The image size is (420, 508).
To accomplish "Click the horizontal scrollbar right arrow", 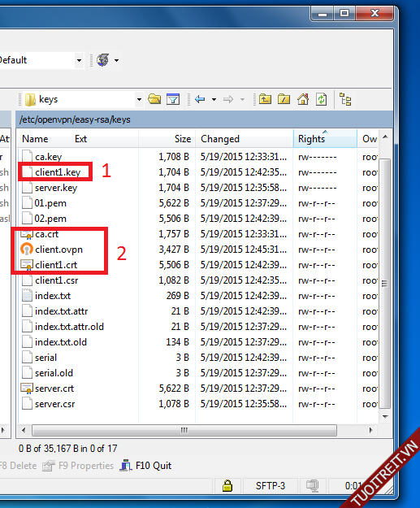I will coord(370,430).
